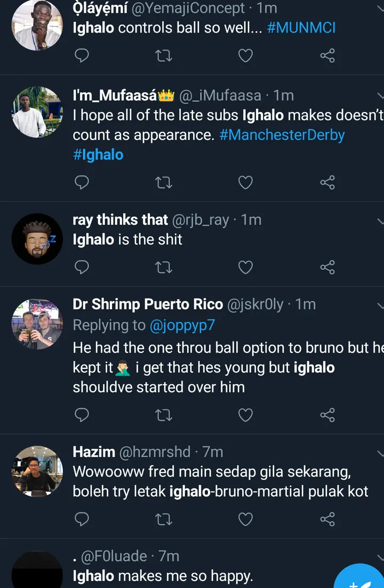
Task: Open the #MUNMCI hashtag
Action: (301, 28)
